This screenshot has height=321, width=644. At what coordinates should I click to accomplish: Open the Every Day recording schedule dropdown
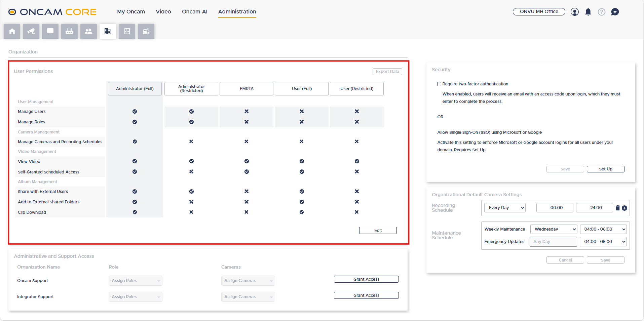(505, 208)
